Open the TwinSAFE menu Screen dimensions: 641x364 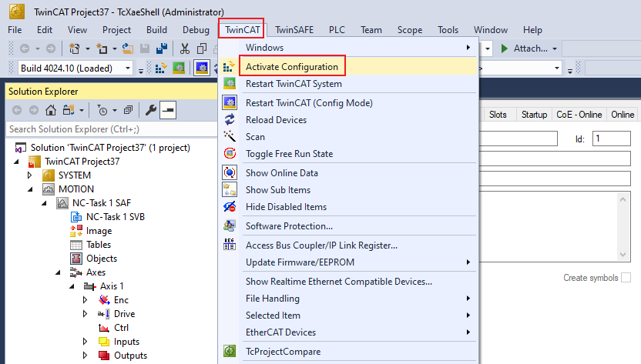[294, 30]
